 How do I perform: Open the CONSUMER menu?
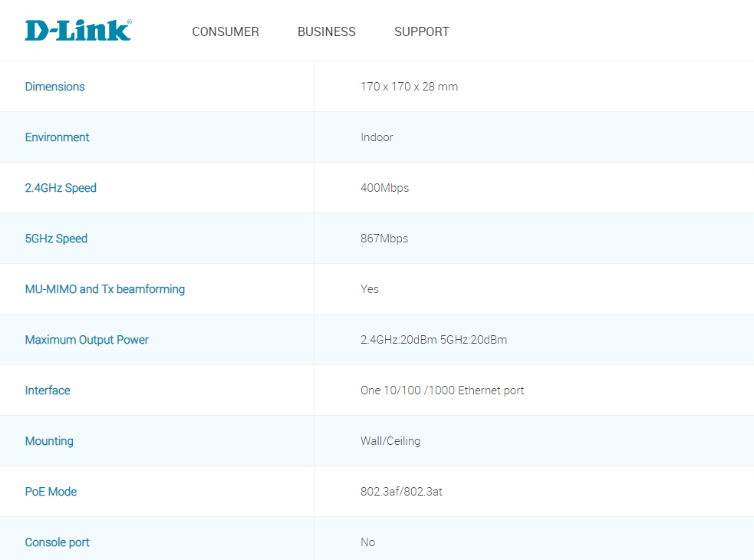click(225, 32)
